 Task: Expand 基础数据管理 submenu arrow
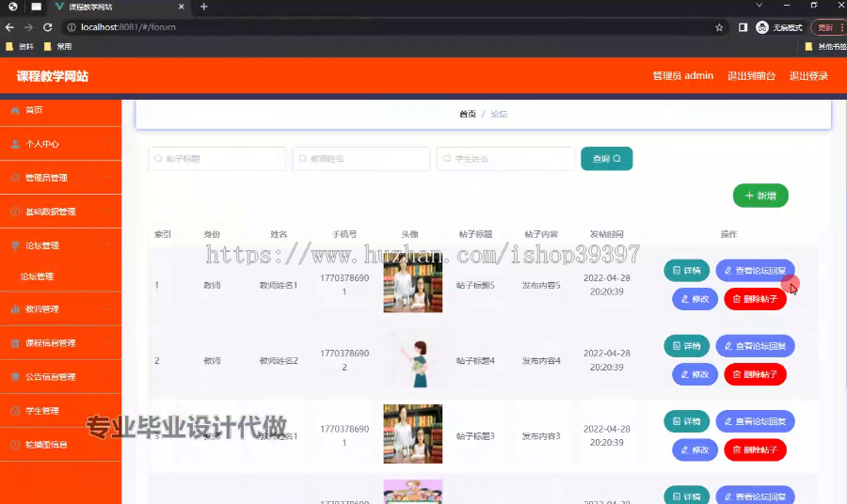point(107,212)
